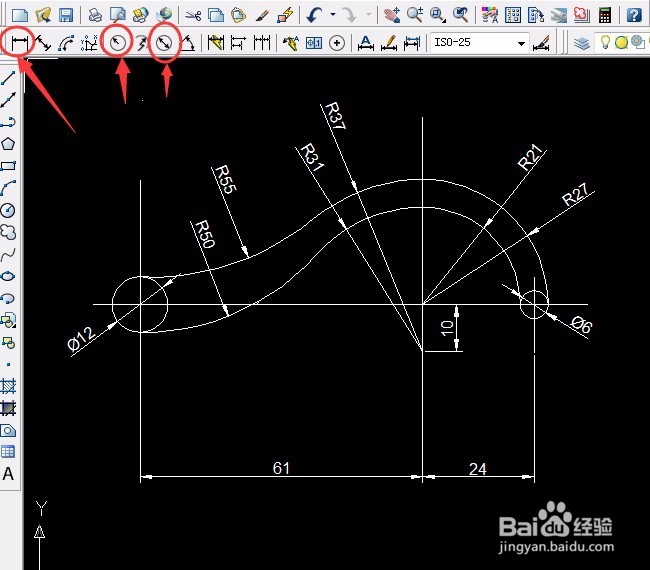This screenshot has width=650, height=570.
Task: Select the Arc Length dimension tool
Action: pyautogui.click(x=66, y=42)
